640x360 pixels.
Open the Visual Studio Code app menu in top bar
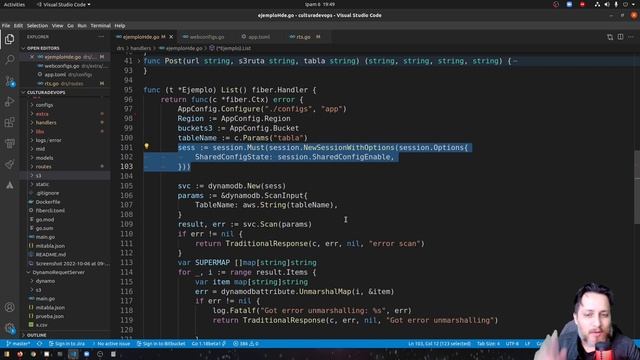click(x=63, y=4)
